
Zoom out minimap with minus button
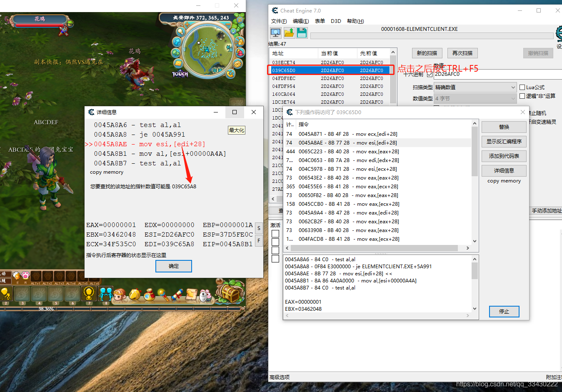228,24
